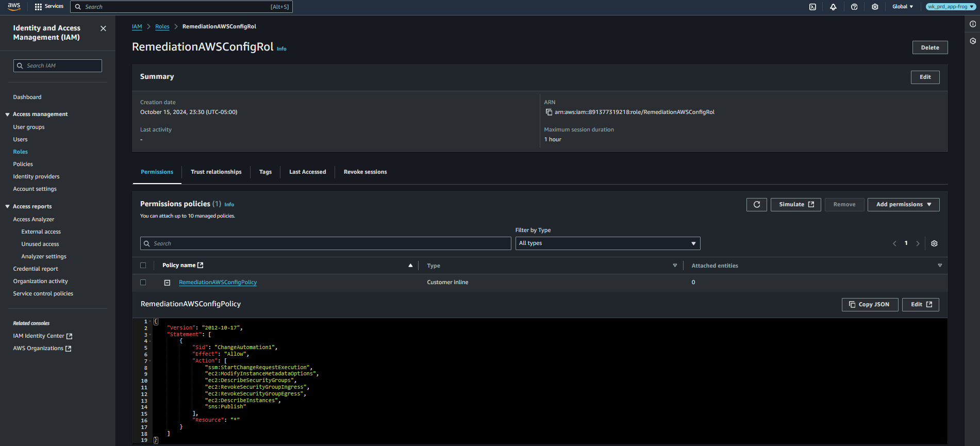Refresh the permissions policies list
980x446 pixels.
(756, 205)
